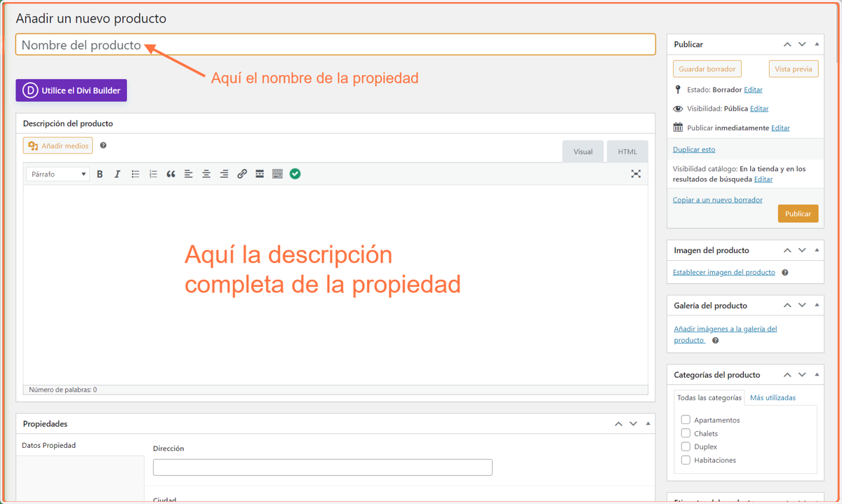Viewport: 842px width, 504px height.
Task: Align text right
Action: coord(224,174)
